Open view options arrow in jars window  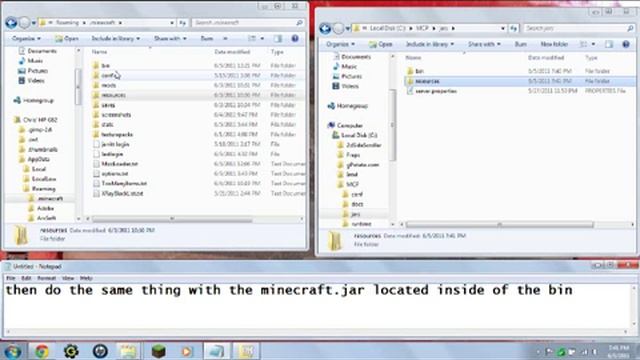pyautogui.click(x=593, y=44)
